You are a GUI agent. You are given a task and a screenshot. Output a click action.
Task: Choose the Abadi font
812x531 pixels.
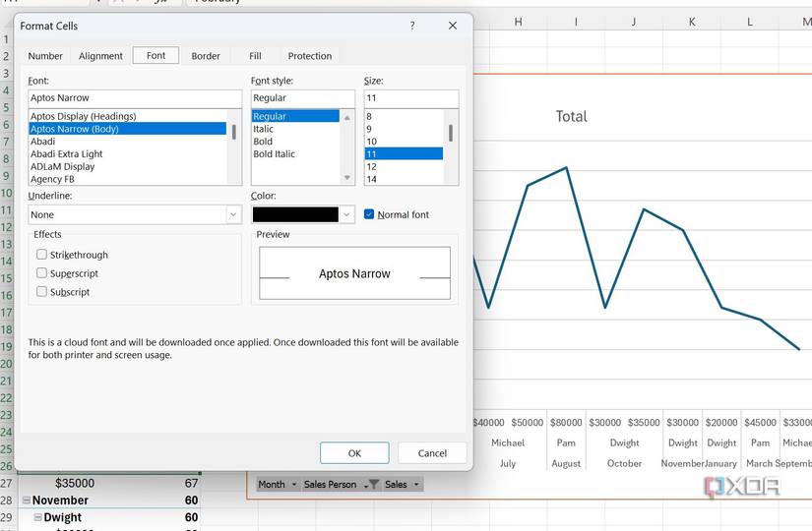click(x=127, y=142)
